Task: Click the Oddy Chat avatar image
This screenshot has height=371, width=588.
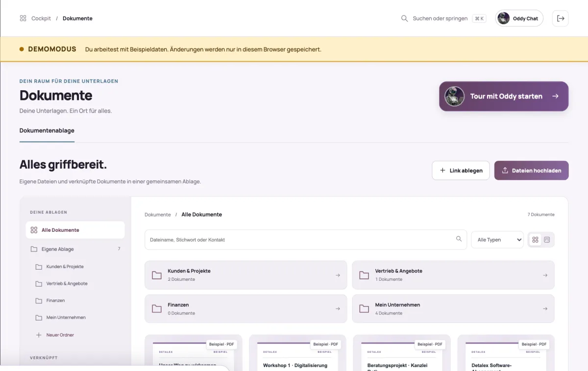Action: tap(503, 18)
